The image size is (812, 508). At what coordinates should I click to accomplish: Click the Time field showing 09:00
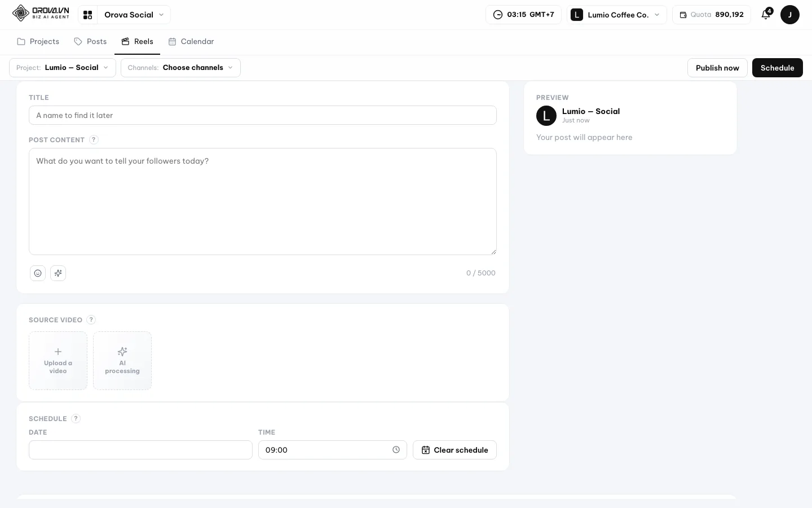point(333,450)
